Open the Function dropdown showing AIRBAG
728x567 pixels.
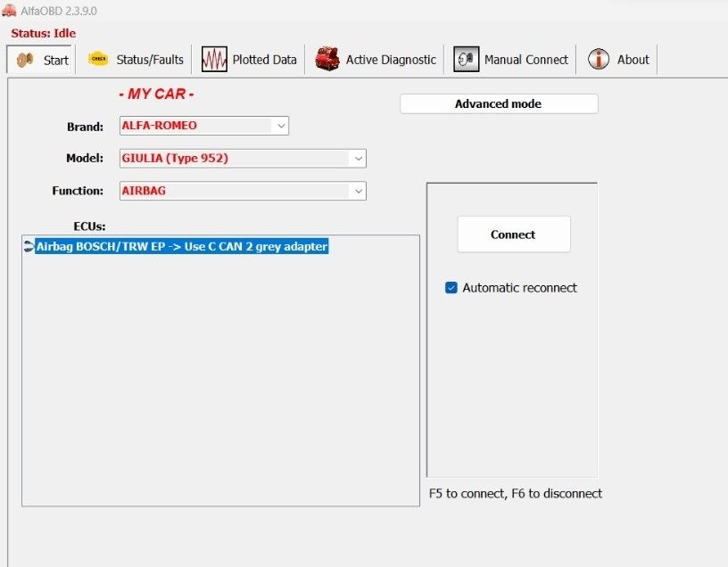243,191
